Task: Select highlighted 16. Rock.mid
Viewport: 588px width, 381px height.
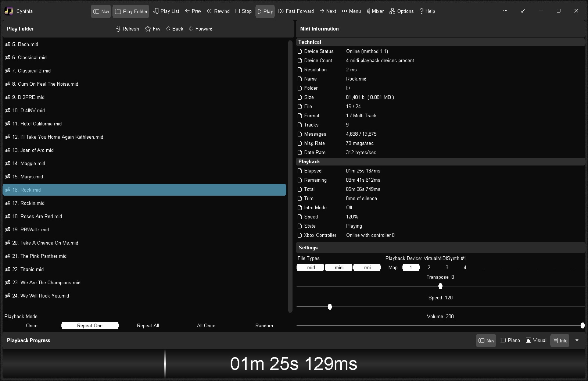Action: pos(144,190)
